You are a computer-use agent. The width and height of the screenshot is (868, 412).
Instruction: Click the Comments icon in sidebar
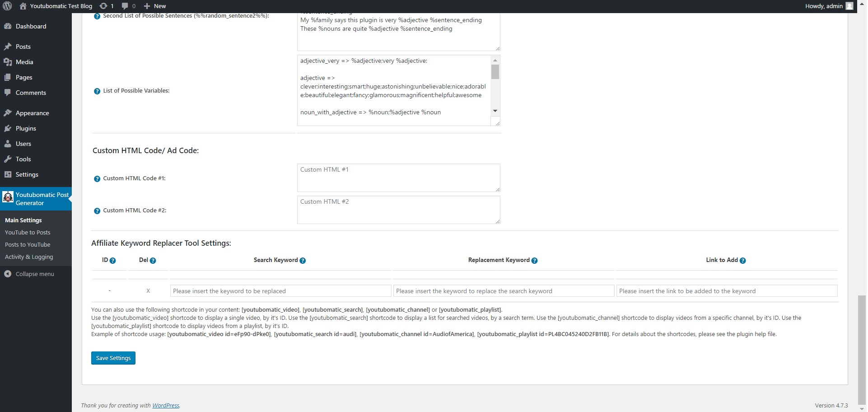[x=8, y=93]
